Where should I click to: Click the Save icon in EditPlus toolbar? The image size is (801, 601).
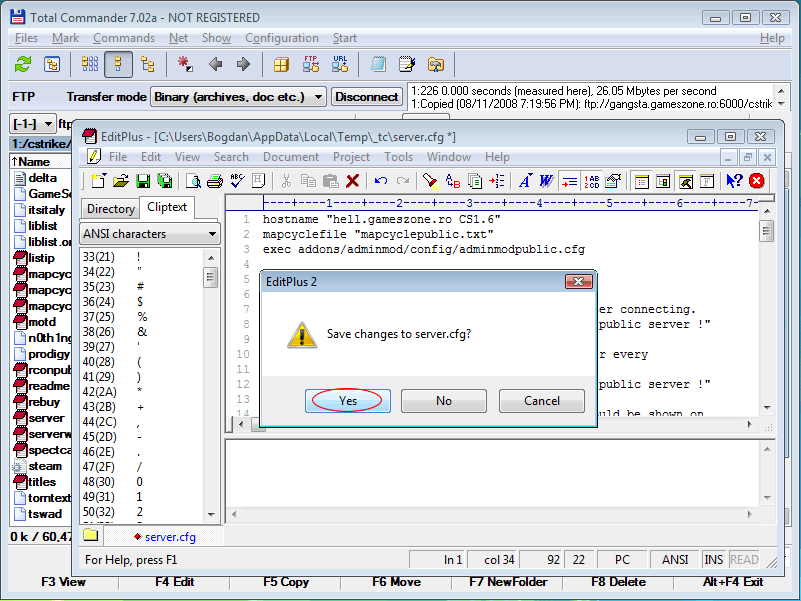(x=143, y=181)
